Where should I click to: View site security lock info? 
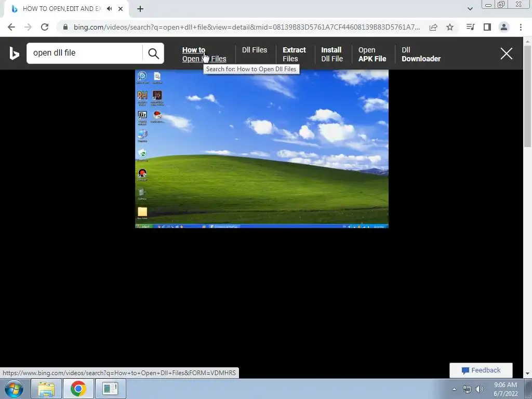(x=65, y=27)
